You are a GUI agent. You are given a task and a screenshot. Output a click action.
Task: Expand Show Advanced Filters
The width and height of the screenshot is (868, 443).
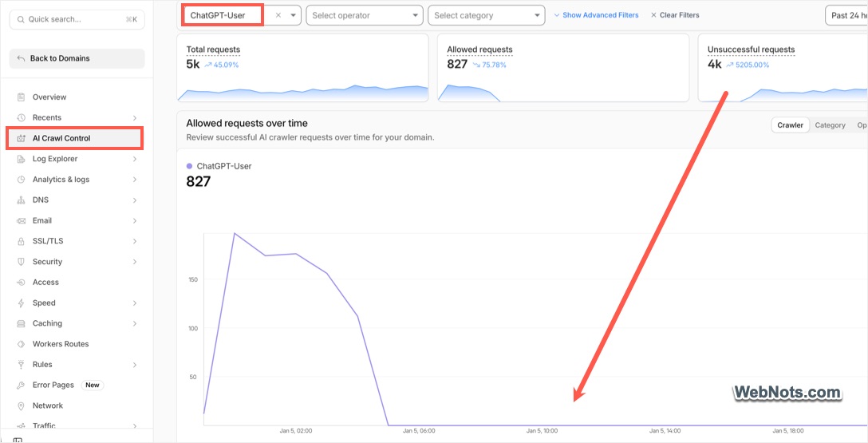[x=596, y=15]
